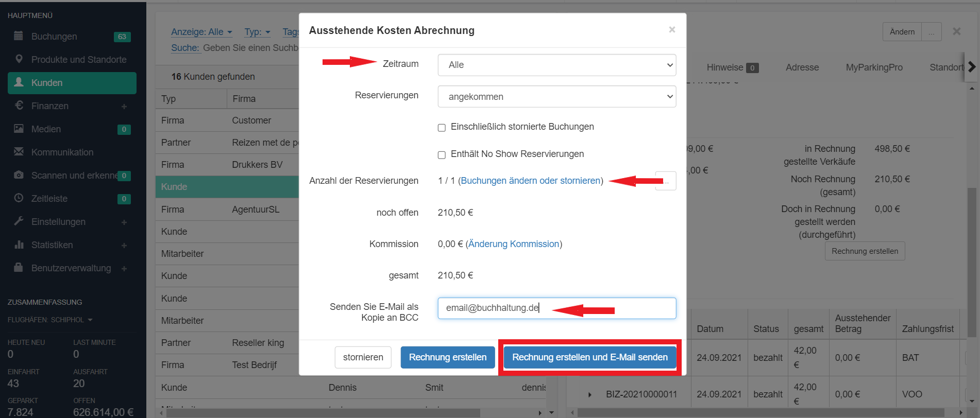Click Rechnung erstellen in detail panel
Image resolution: width=980 pixels, height=418 pixels.
pyautogui.click(x=865, y=251)
